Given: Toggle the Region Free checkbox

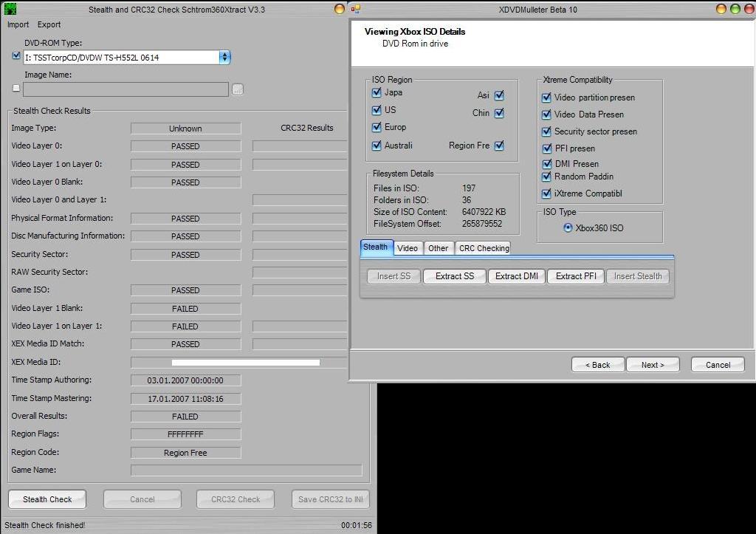Looking at the screenshot, I should pos(499,146).
